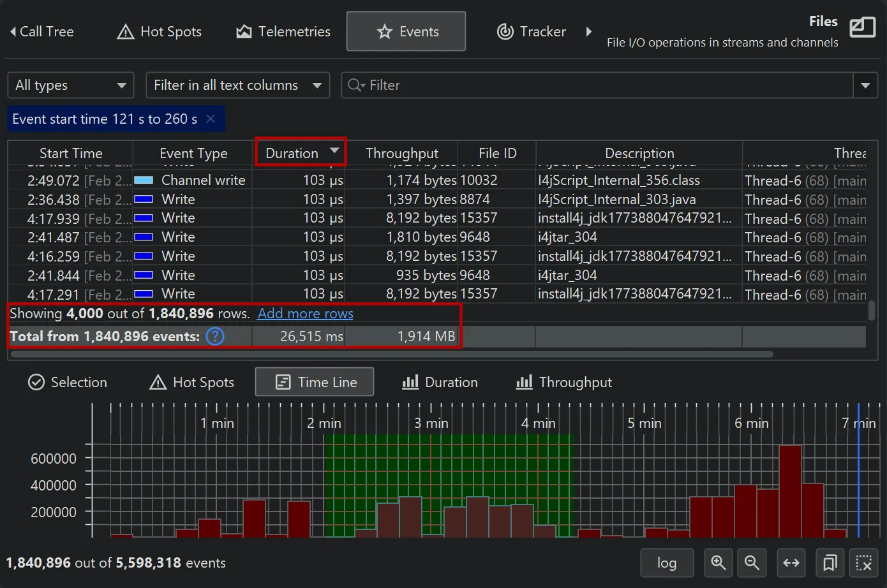Add a bookmark on the timeline
The width and height of the screenshot is (887, 588).
pos(830,563)
